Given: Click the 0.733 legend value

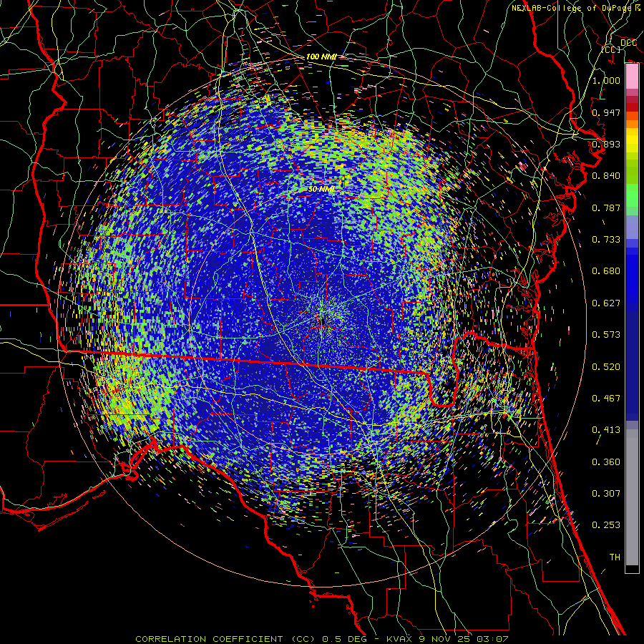Looking at the screenshot, I should coord(606,240).
